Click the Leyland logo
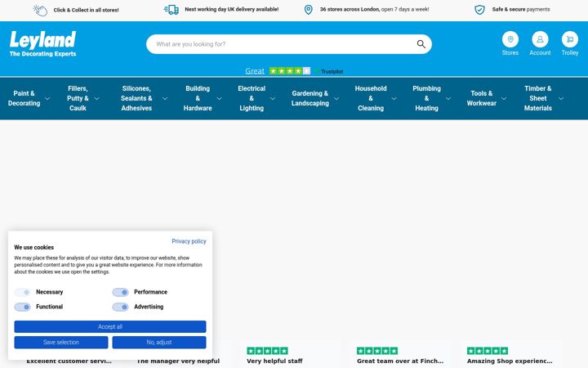588x368 pixels. [42, 43]
